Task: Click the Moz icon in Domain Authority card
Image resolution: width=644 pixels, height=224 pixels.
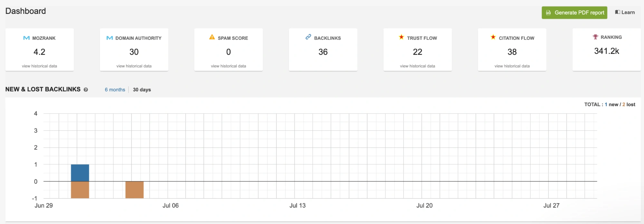Action: point(110,38)
